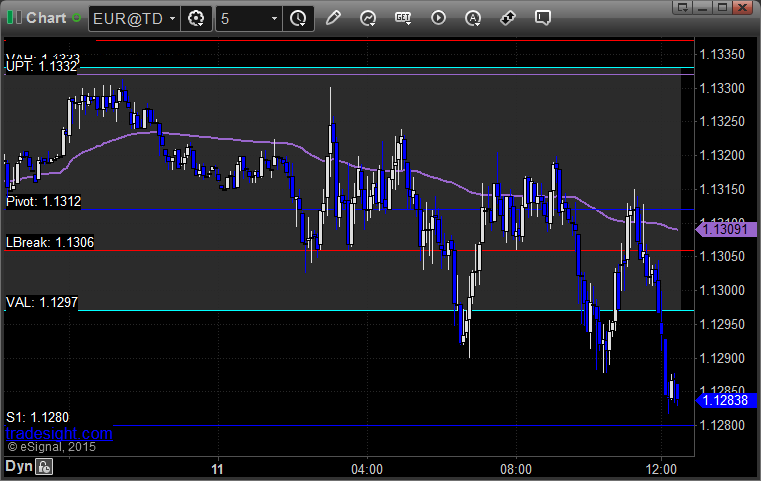Expand the interval 5 dropdown arrow
Viewport: 761px width, 481px height.
pos(274,19)
